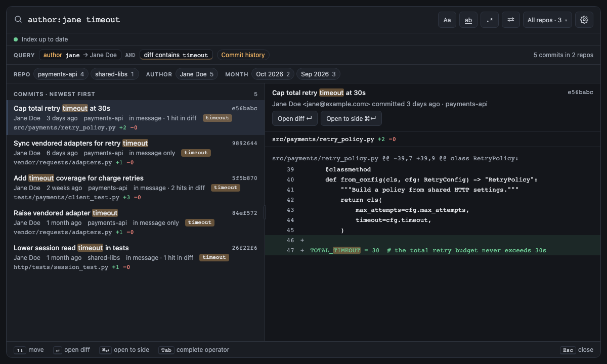Select commit Cap total retry timeout at 30s
Image resolution: width=607 pixels, height=364 pixels.
(x=136, y=117)
